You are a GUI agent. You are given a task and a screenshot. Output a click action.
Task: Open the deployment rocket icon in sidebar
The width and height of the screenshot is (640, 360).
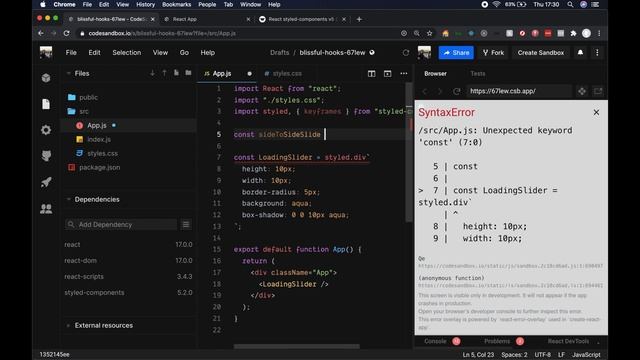coord(46,182)
